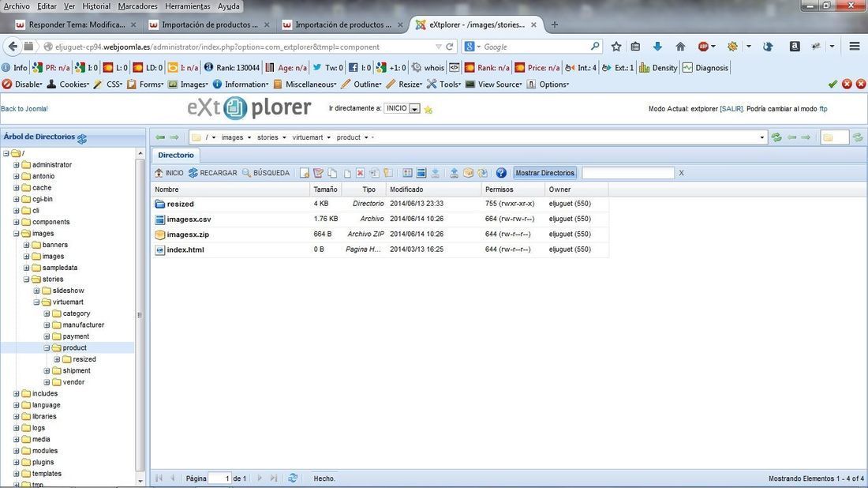This screenshot has width=868, height=488.
Task: Expand administrator folder in tree
Action: coord(16,165)
